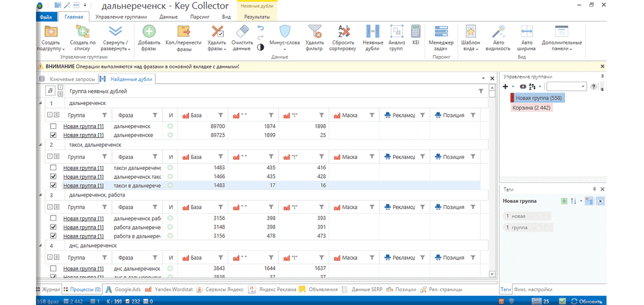Uncheck the highlighted такси в дальнерече row
Screen dimensions: 644x305
[x=53, y=186]
